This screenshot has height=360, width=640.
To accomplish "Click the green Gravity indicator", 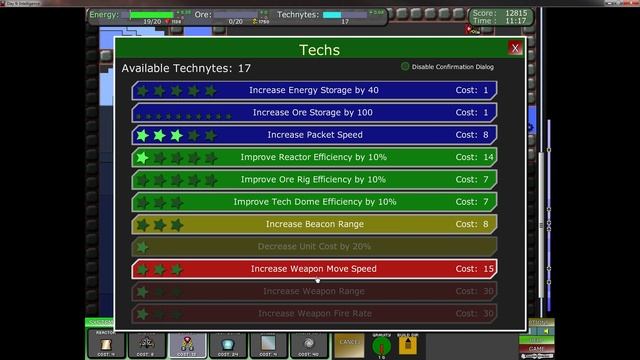I will 382,347.
